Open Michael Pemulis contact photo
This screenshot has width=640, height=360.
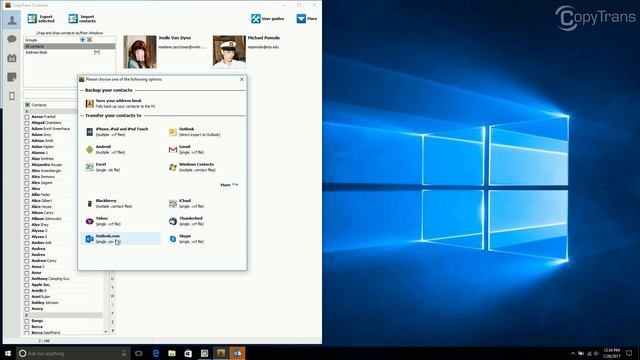[229, 52]
